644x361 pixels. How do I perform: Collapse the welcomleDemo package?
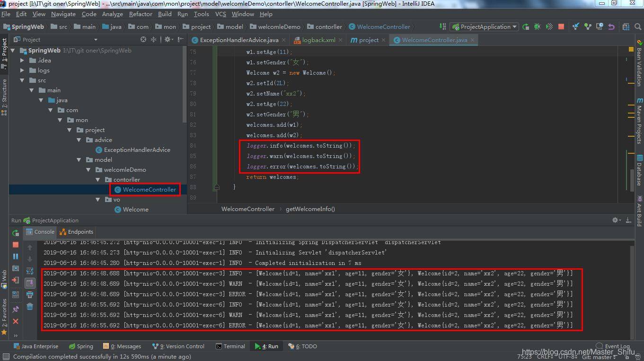pyautogui.click(x=89, y=170)
